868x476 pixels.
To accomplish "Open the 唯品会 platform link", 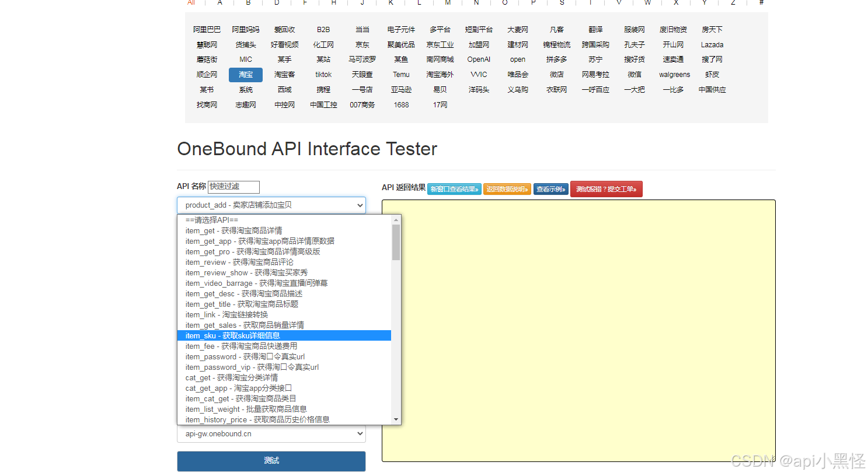I will [x=518, y=75].
